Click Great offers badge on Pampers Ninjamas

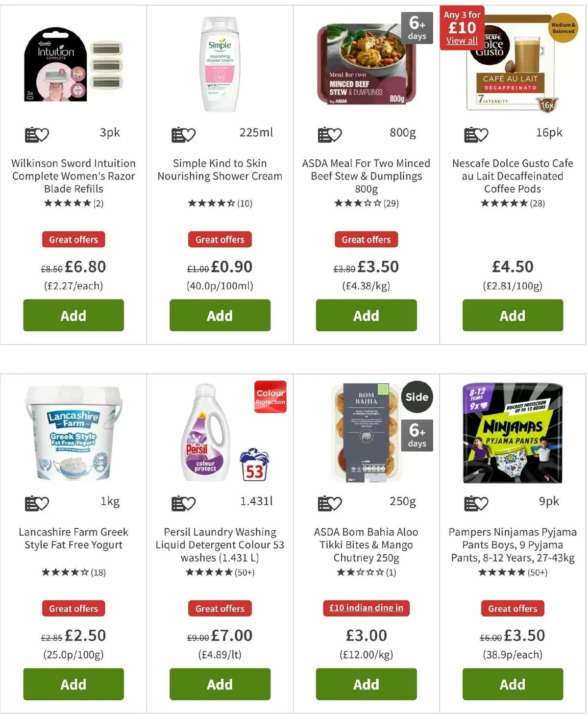click(x=513, y=609)
